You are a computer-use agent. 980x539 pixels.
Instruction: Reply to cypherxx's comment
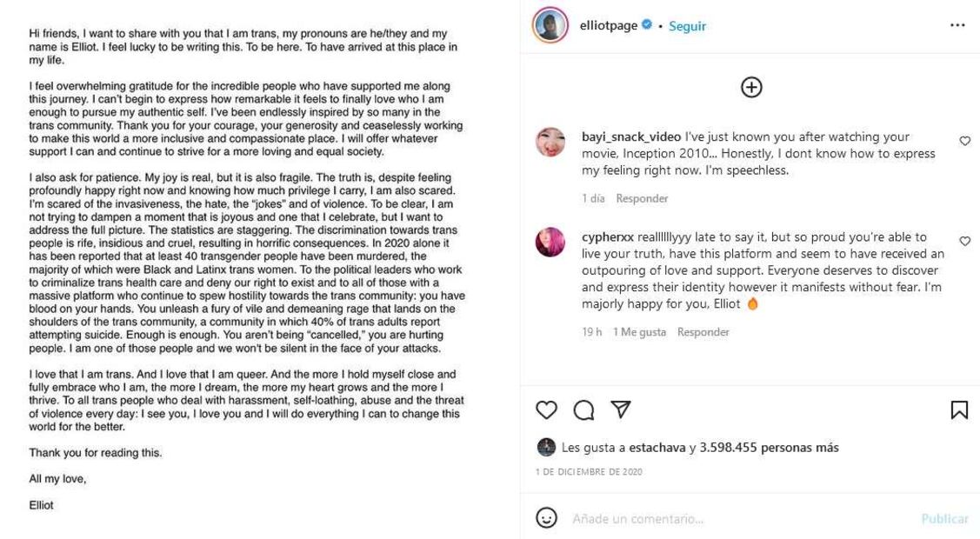click(703, 332)
